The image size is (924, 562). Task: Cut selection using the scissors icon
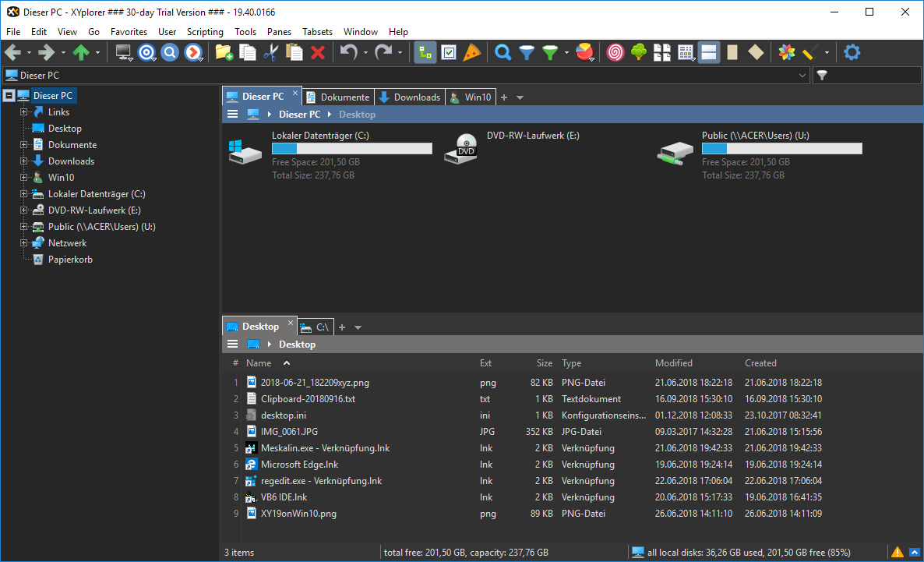(x=271, y=52)
